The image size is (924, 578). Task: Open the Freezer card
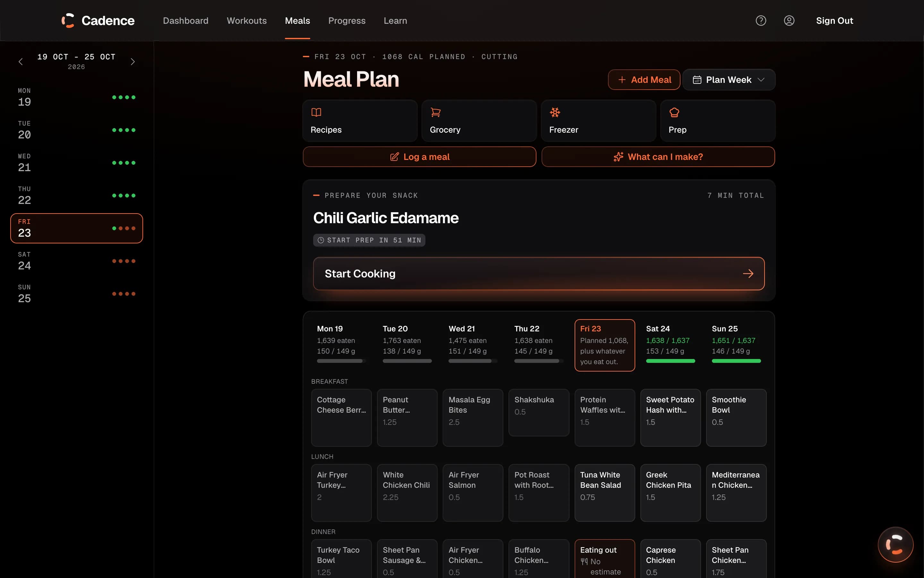598,121
